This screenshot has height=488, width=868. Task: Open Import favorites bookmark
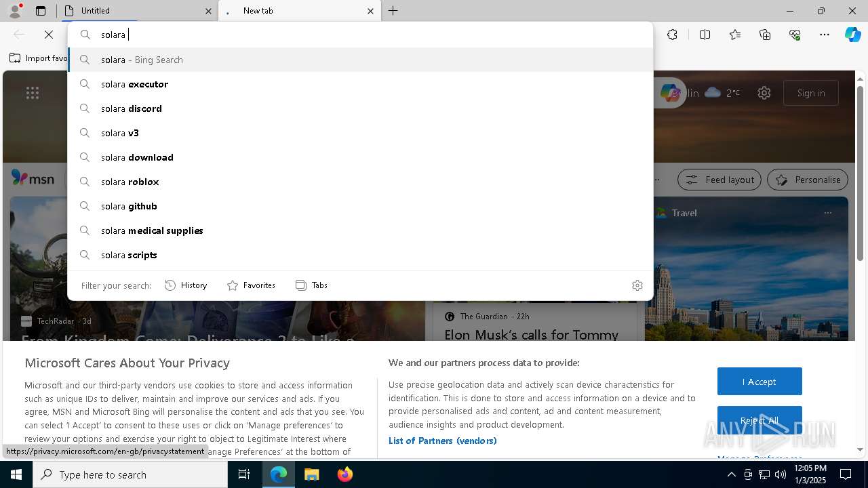tap(39, 58)
